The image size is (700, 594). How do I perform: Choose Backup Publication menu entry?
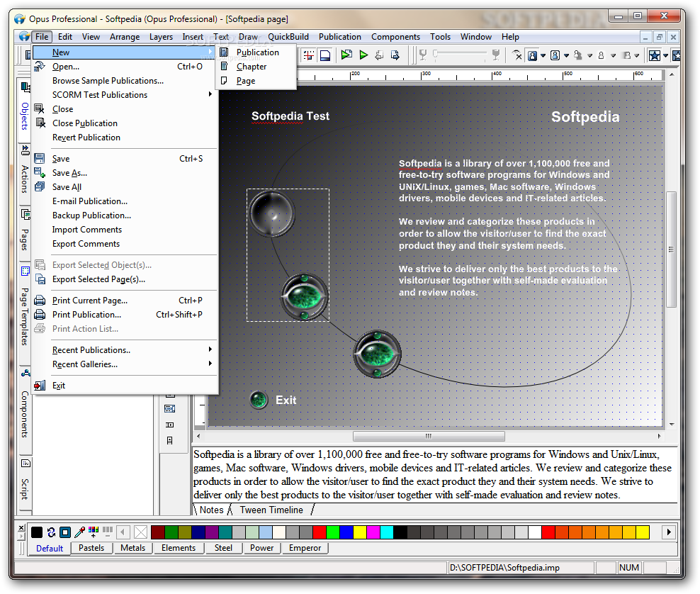click(x=125, y=215)
